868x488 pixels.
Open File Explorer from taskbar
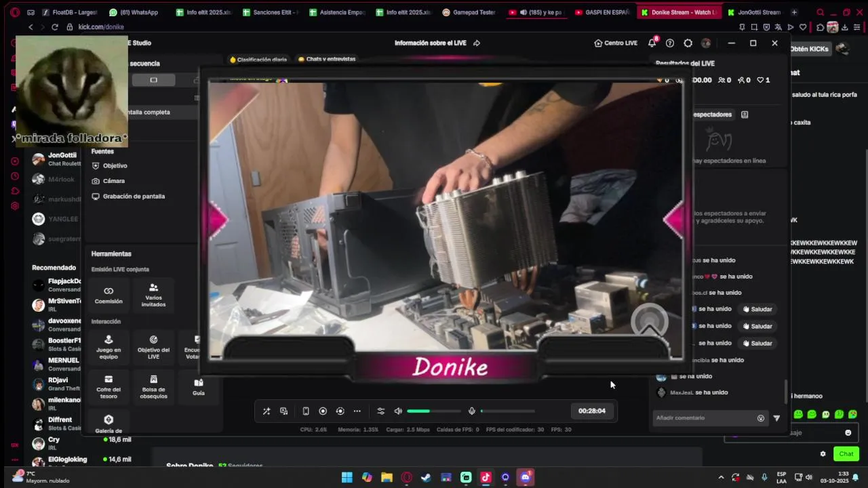[x=387, y=477]
